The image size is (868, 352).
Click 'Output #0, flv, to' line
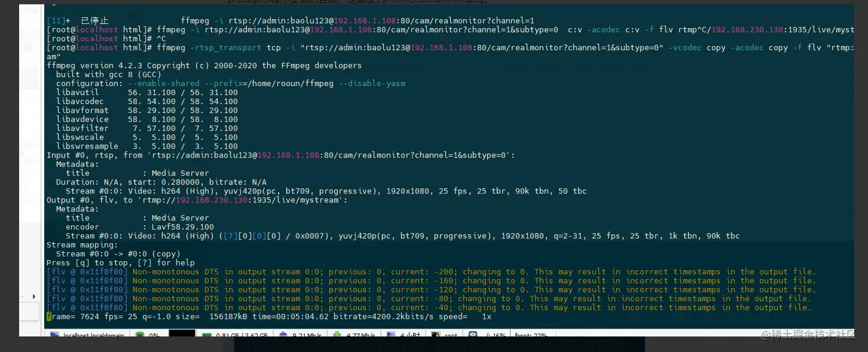[197, 200]
